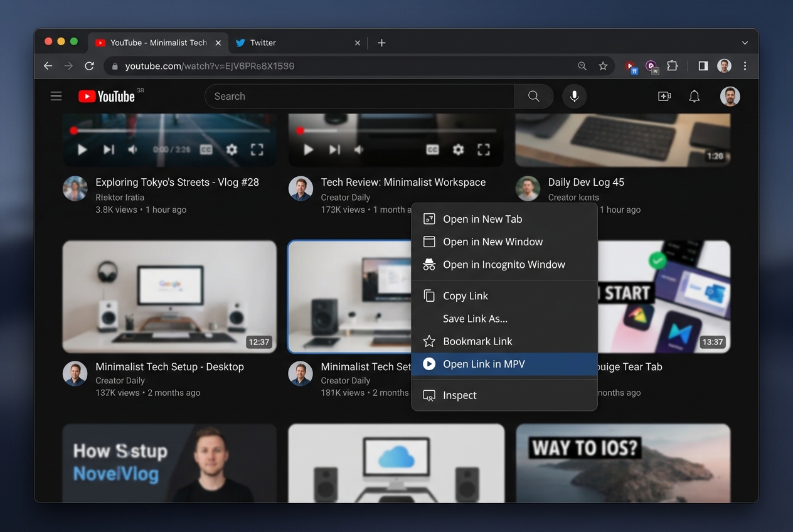Viewport: 793px width, 532px height.
Task: Play the Minimalist Workspace review preview
Action: pos(308,149)
